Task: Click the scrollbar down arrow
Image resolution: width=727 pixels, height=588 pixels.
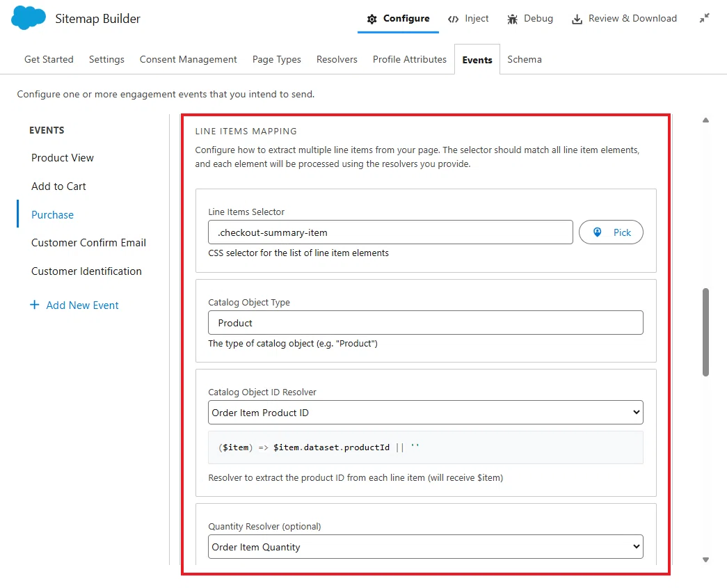Action: (x=705, y=559)
